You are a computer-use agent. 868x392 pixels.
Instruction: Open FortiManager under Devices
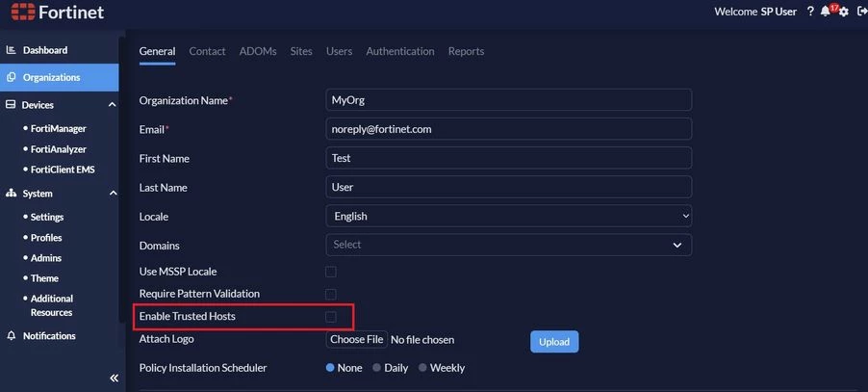coord(58,128)
